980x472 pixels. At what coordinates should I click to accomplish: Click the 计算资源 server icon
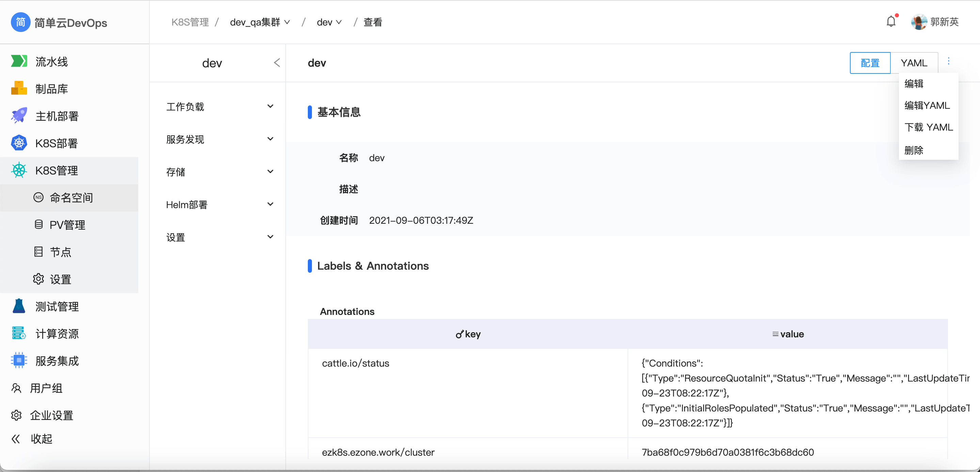coord(19,333)
